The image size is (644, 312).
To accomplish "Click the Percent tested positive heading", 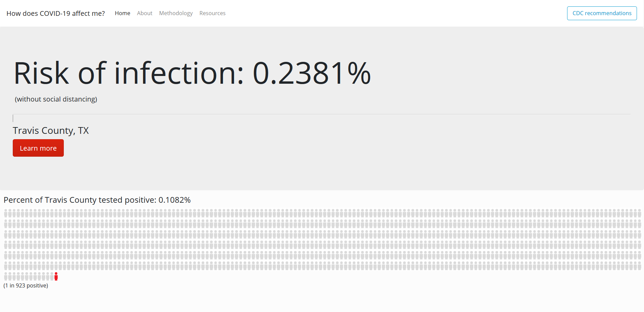I will [97, 200].
